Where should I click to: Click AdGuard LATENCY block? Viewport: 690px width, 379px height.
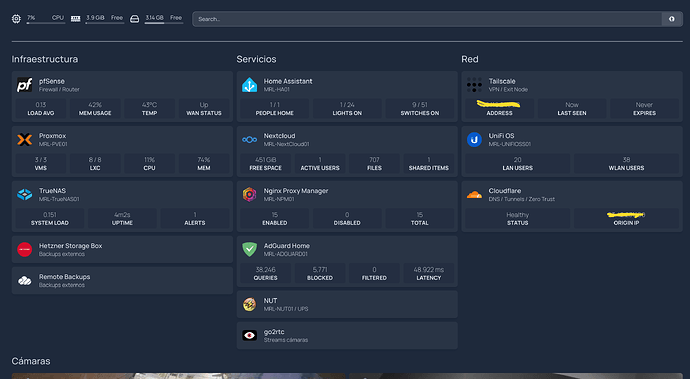[x=429, y=273]
